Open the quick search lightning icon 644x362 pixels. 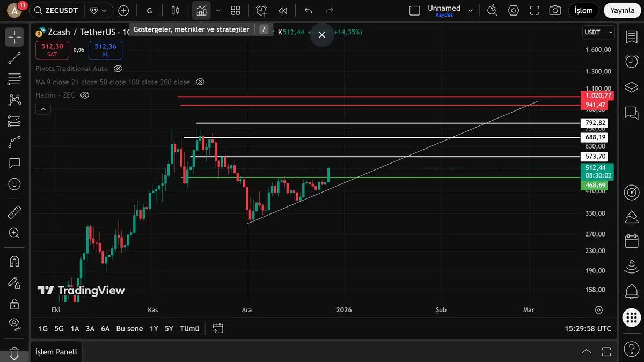[x=492, y=11]
